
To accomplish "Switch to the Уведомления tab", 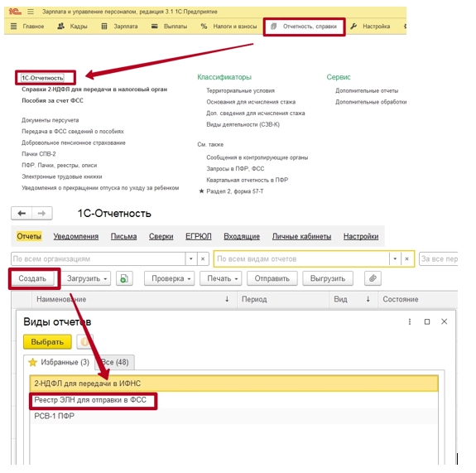I will pos(76,236).
